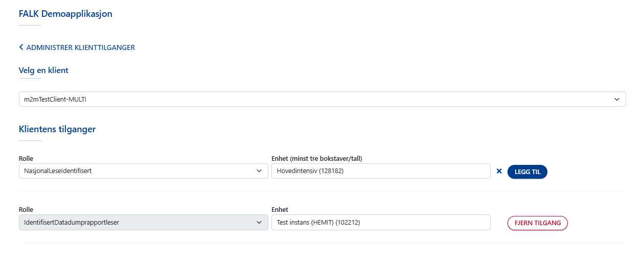
Task: Click the FALK Demoapplikasjon title
Action: 65,14
